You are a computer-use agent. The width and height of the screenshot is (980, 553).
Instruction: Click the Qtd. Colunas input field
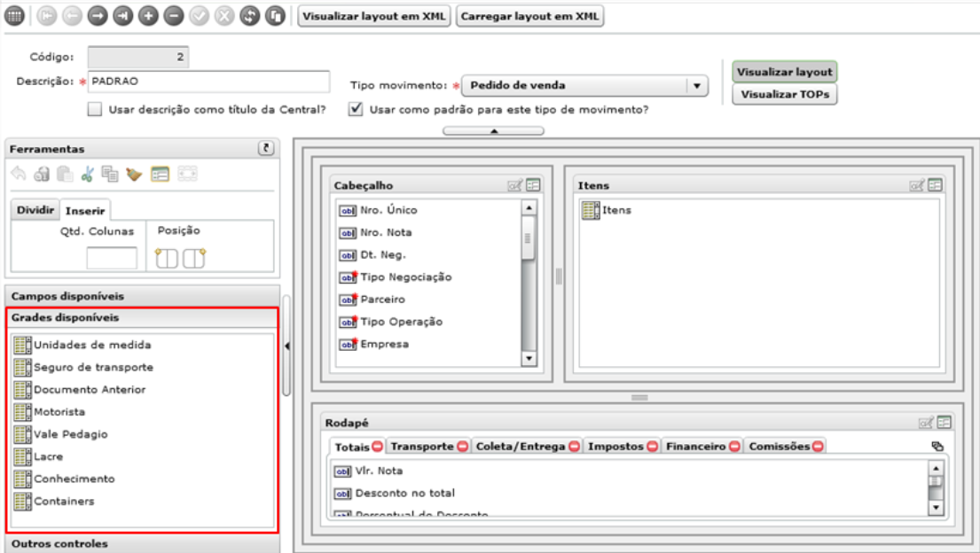pos(111,257)
